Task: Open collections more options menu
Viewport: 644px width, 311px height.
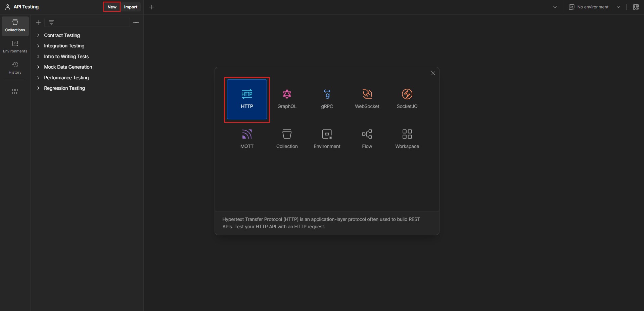Action: pyautogui.click(x=136, y=23)
